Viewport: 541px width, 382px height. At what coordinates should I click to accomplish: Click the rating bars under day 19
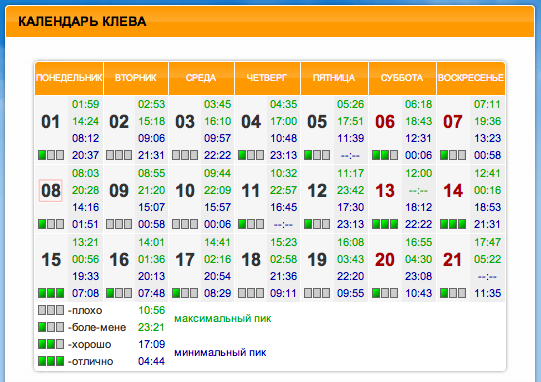(x=317, y=293)
